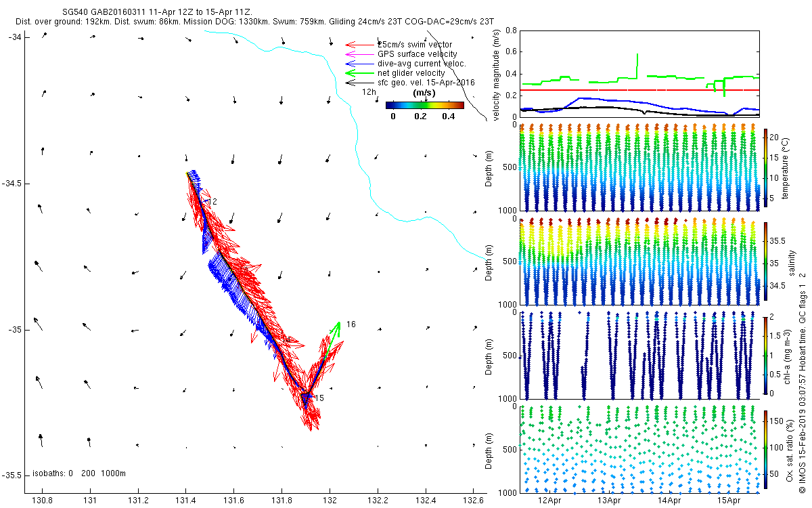Viewport: 812px width, 508px height.
Task: Click the Ox. sat. ratio (%) colorbar
Action: (x=766, y=449)
